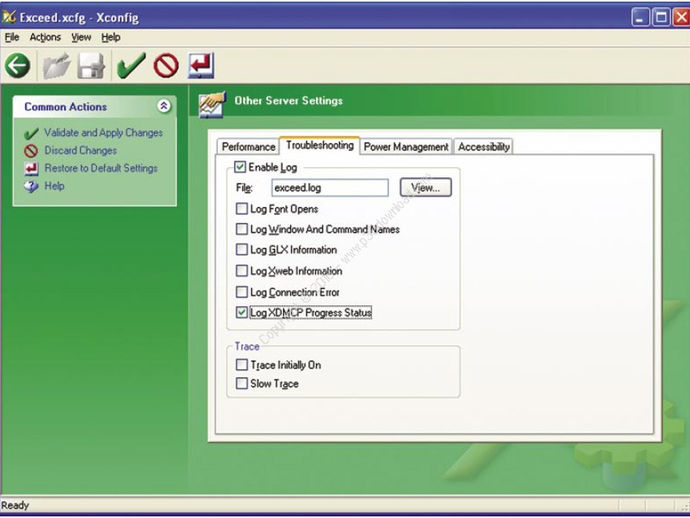Viewport: 690px width, 518px height.
Task: Click the Open folder toolbar icon
Action: click(x=56, y=66)
